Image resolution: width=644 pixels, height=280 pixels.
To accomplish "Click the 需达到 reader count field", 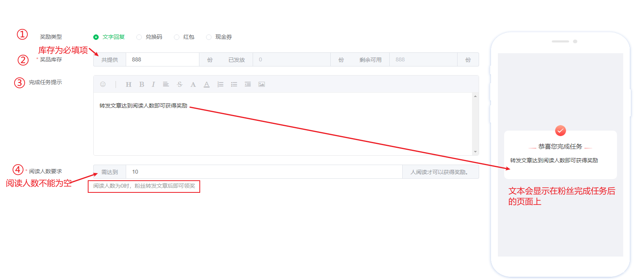I will 264,172.
